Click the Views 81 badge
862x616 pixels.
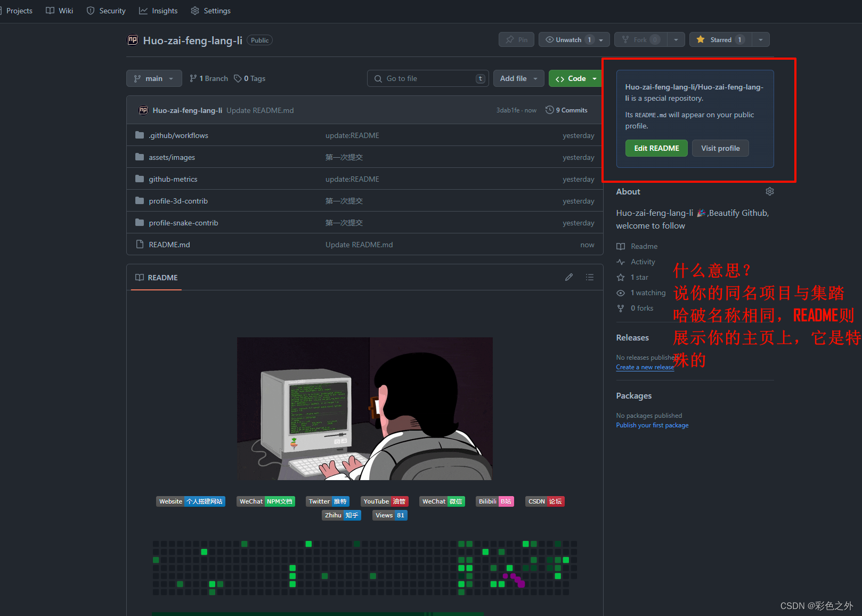pos(390,515)
